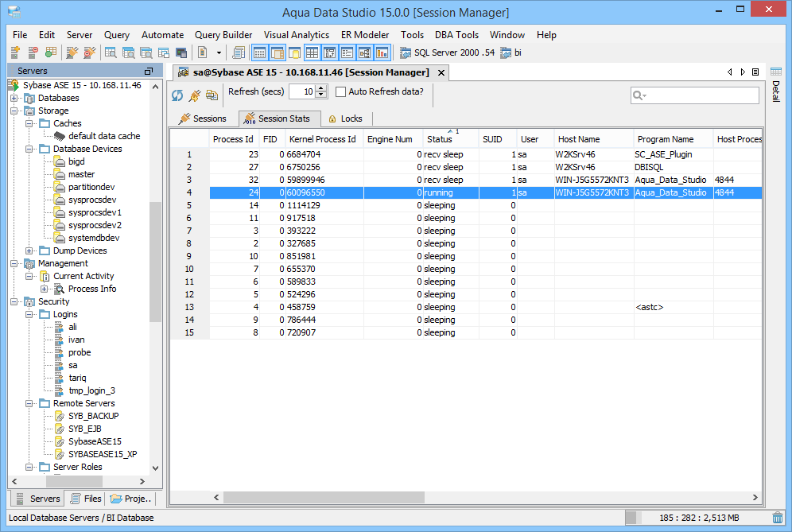Image resolution: width=792 pixels, height=532 pixels.
Task: Click the new document icon in main toolbar
Action: (202, 52)
